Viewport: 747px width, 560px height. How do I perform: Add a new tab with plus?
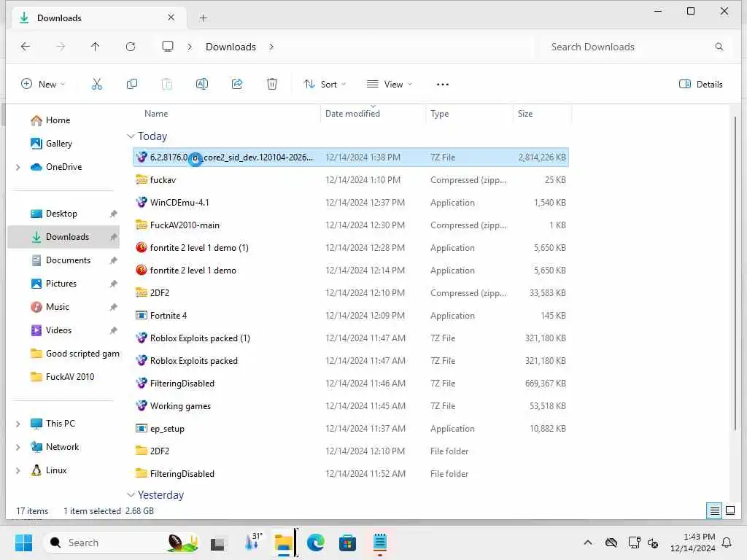click(x=204, y=18)
